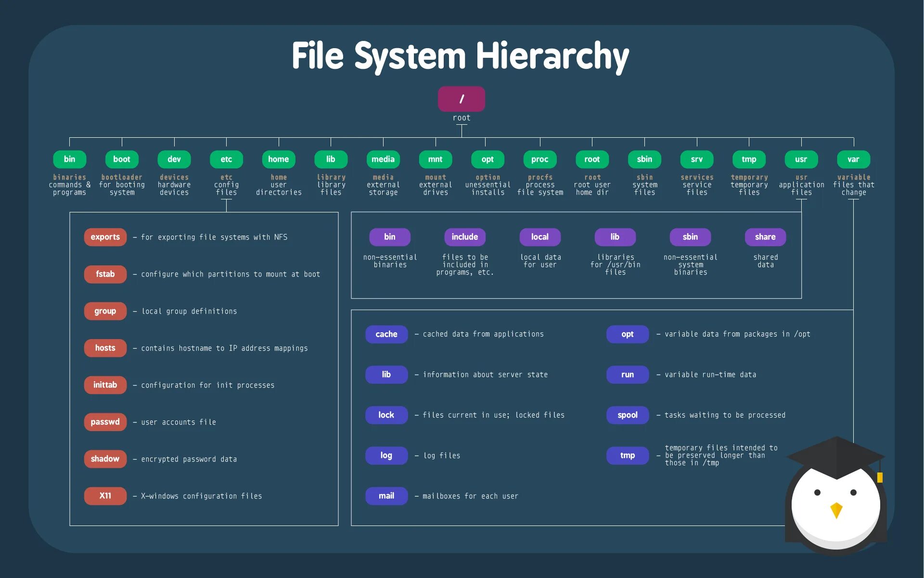
Task: Select the red exports badge
Action: pyautogui.click(x=105, y=237)
